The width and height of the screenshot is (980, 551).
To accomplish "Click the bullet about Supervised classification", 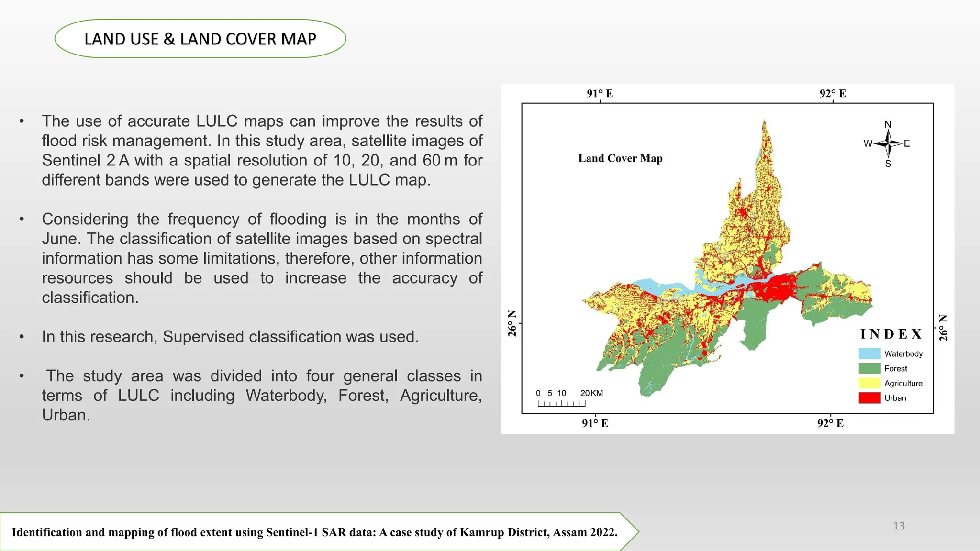I will [230, 337].
